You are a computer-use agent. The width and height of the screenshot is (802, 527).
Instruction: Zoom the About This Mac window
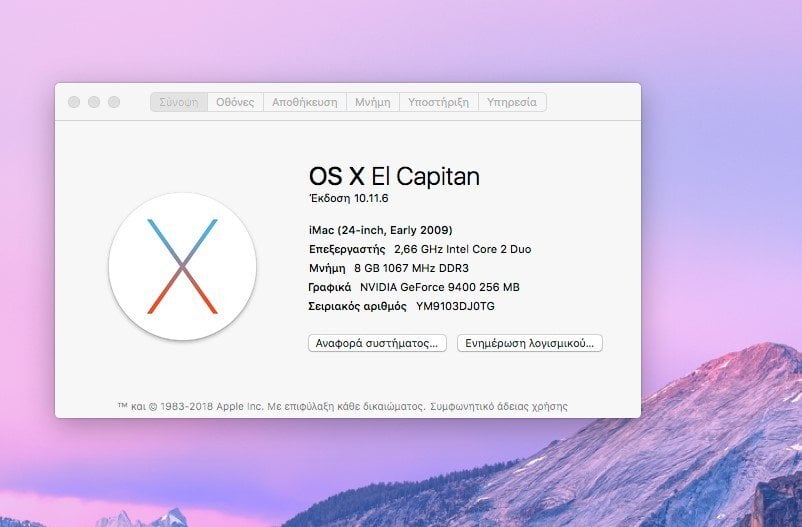pyautogui.click(x=114, y=102)
